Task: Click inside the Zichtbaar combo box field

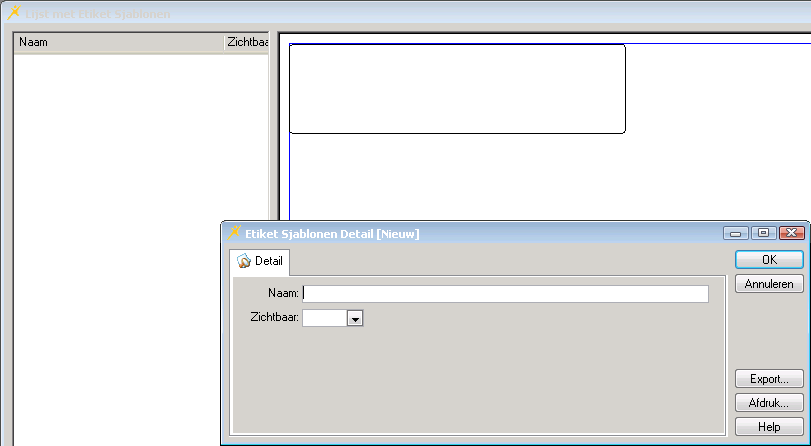Action: tap(324, 318)
